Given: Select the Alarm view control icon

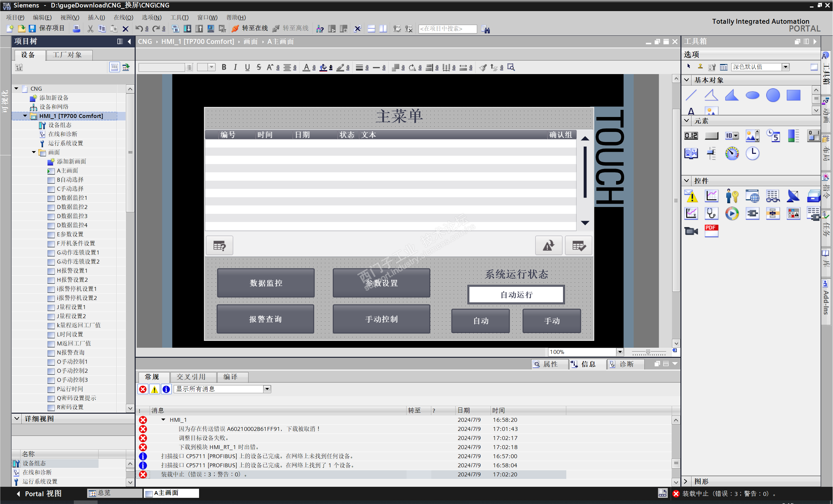Looking at the screenshot, I should click(691, 196).
